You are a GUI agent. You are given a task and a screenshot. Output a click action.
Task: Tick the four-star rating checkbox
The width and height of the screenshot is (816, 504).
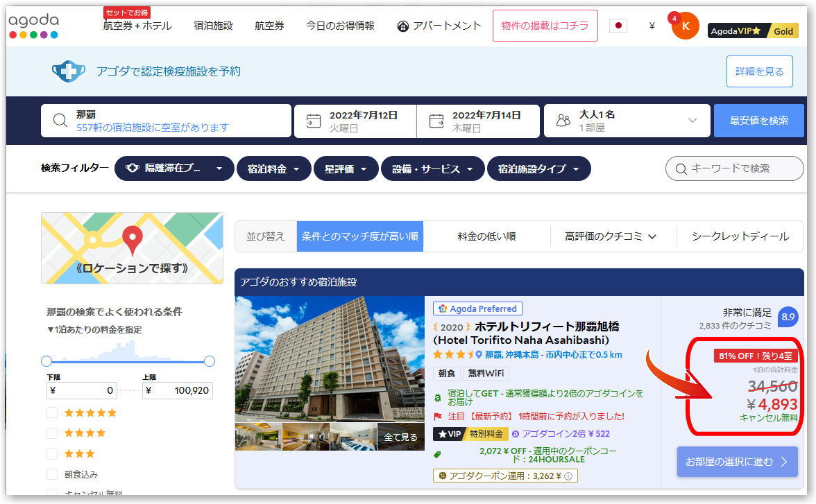click(52, 433)
